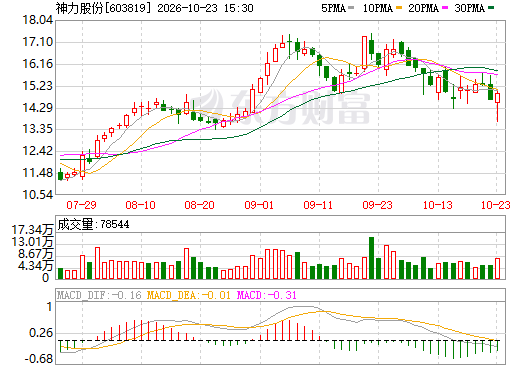Click the 07-29 date label

coord(81,205)
